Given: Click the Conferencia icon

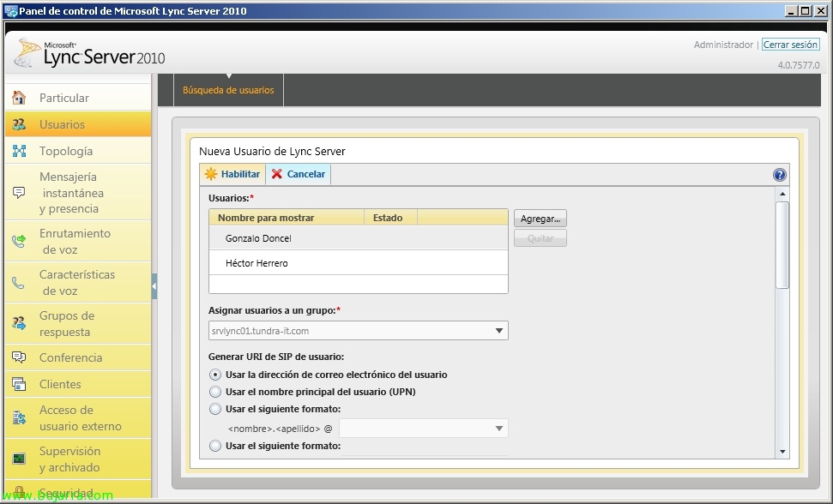Looking at the screenshot, I should pyautogui.click(x=19, y=357).
